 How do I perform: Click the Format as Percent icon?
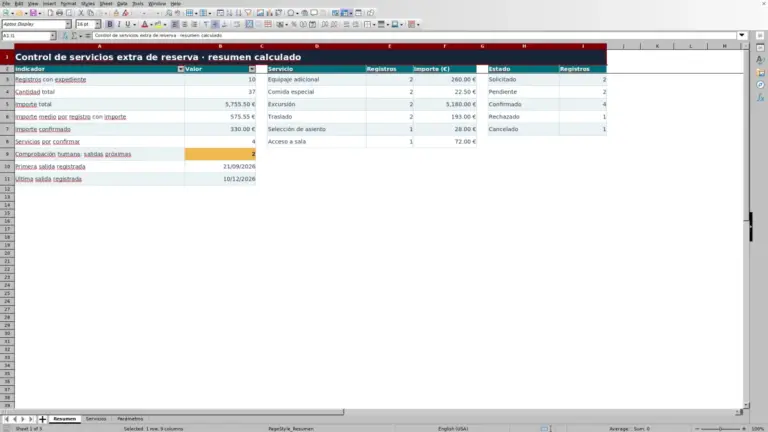pyautogui.click(x=294, y=24)
